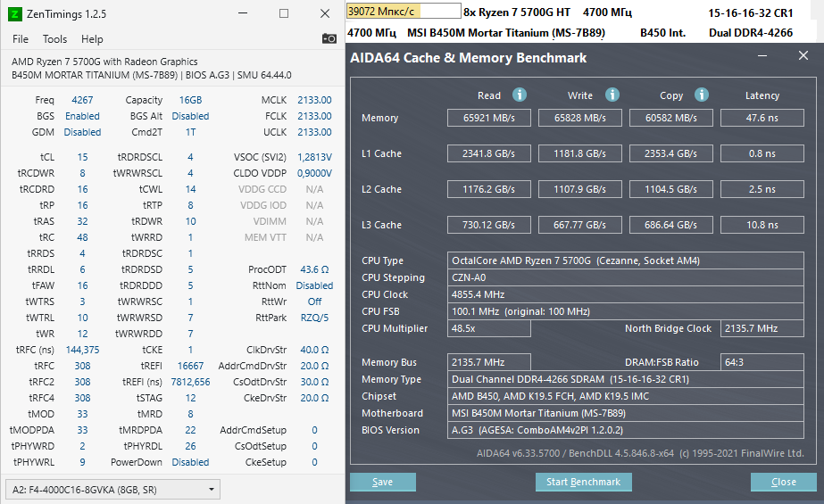Open the Help menu in ZenTimings
824x504 pixels.
(92, 39)
